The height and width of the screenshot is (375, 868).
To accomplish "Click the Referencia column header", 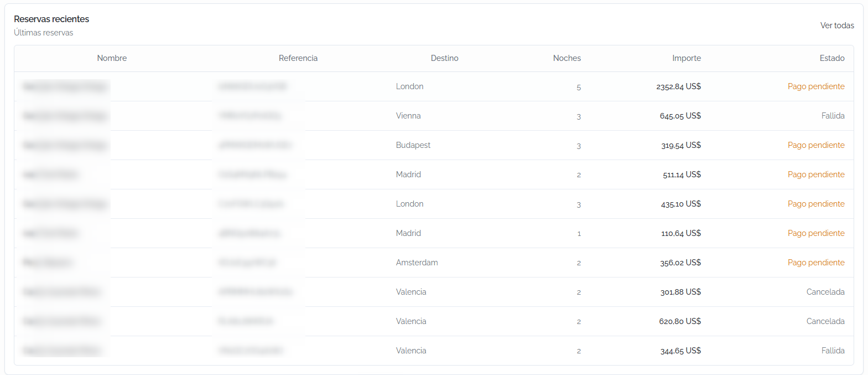I will 298,58.
